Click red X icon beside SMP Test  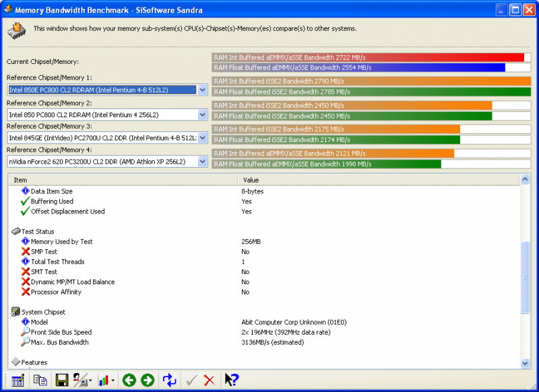[26, 251]
